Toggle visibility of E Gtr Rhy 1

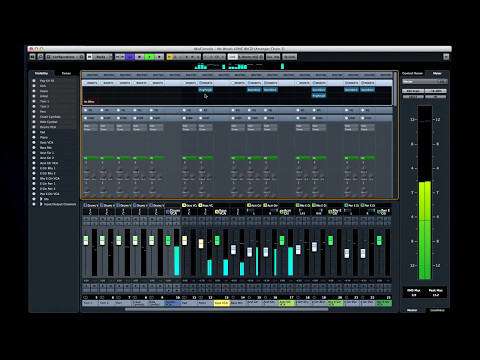[34, 168]
